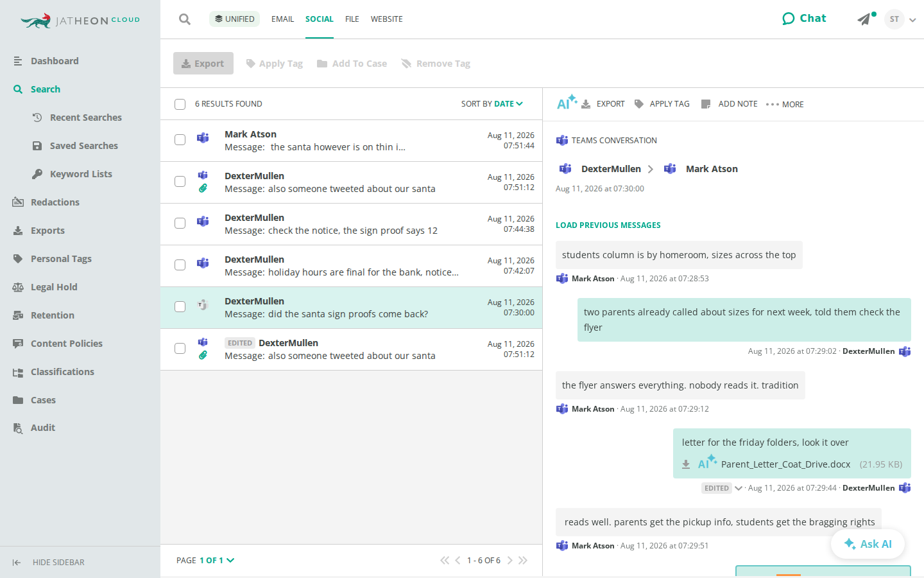Open Recent Searches
This screenshot has width=924, height=578.
[86, 118]
